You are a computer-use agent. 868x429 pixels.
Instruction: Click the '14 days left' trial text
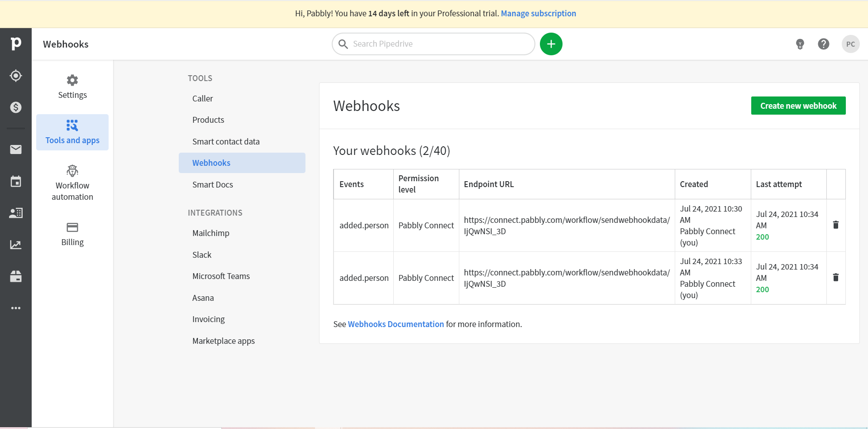[388, 14]
